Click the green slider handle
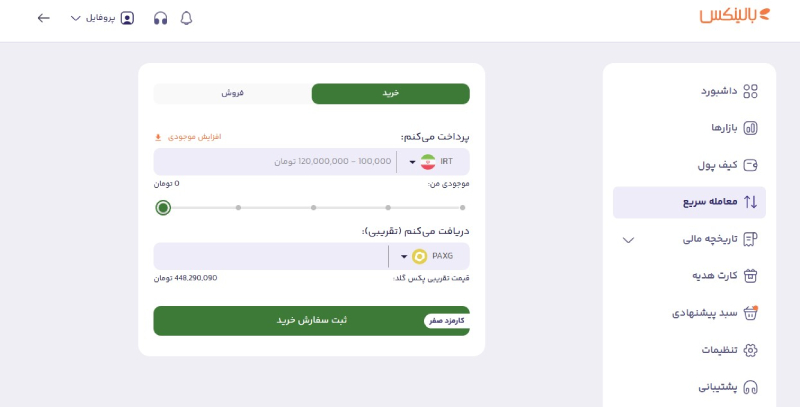 pyautogui.click(x=163, y=208)
